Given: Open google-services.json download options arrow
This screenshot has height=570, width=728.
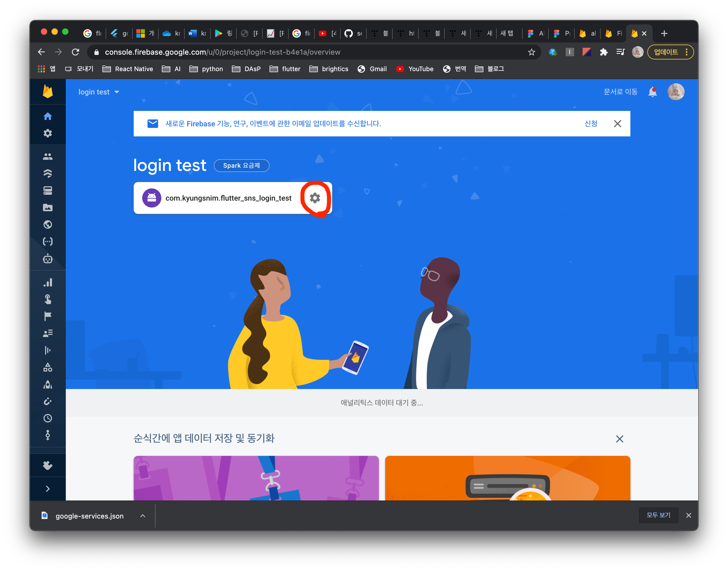Looking at the screenshot, I should (x=143, y=516).
